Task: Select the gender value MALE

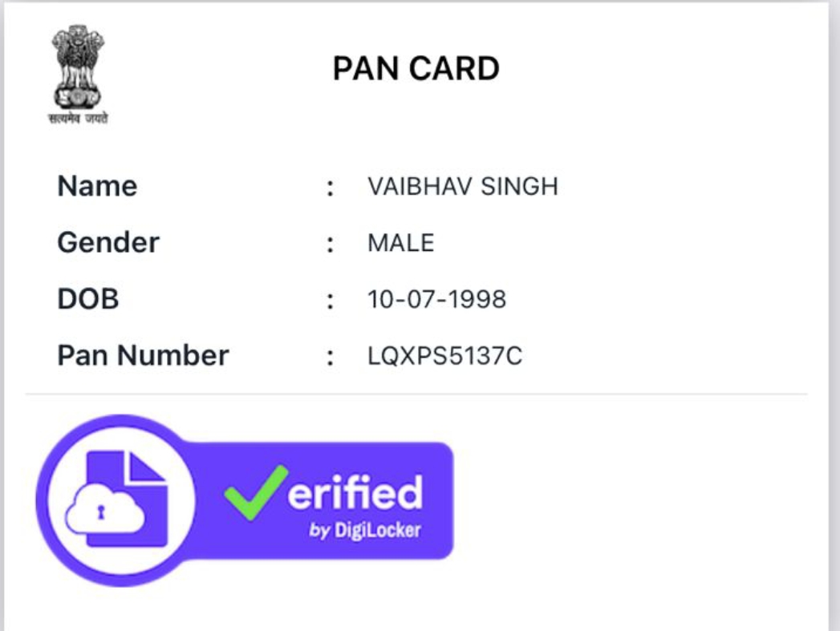Action: point(400,243)
